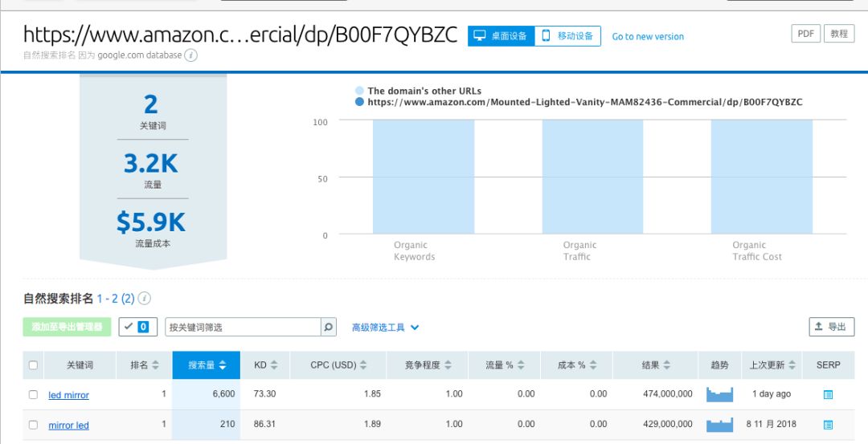Check the box for mirror led row
This screenshot has width=868, height=444.
pyautogui.click(x=33, y=425)
